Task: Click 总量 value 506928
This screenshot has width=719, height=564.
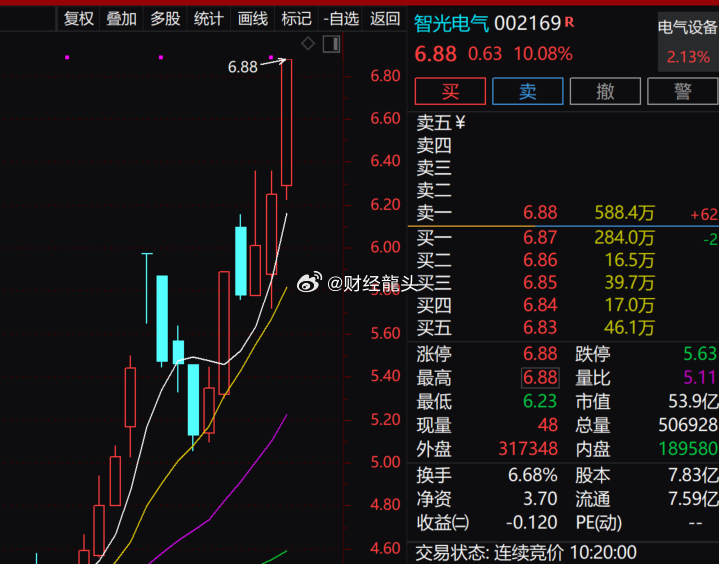Action: (688, 425)
